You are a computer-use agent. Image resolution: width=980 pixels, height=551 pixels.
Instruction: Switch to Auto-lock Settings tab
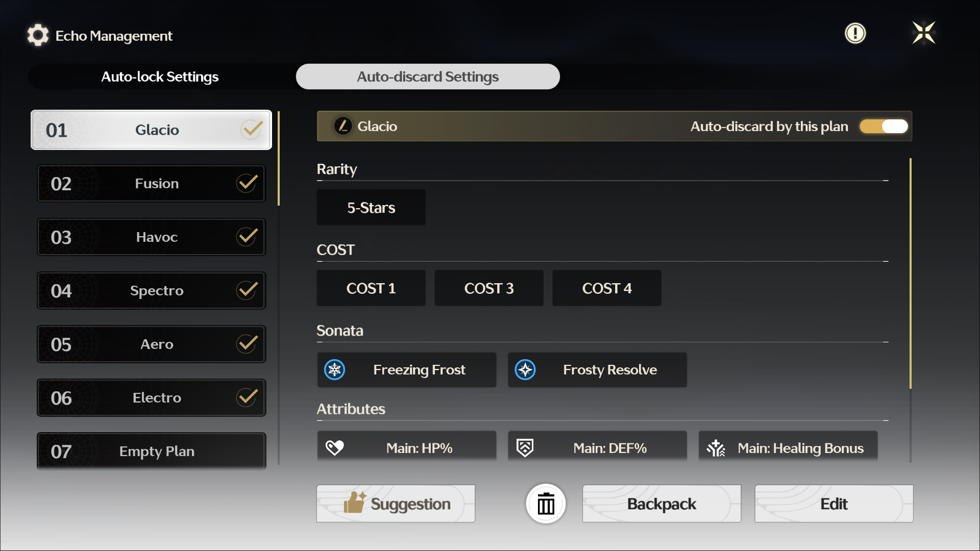coord(160,77)
